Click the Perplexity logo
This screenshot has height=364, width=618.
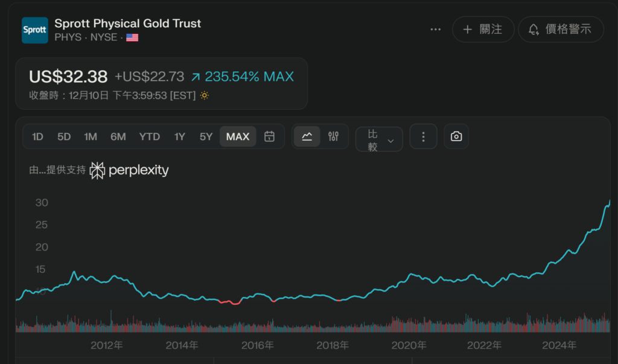click(129, 171)
